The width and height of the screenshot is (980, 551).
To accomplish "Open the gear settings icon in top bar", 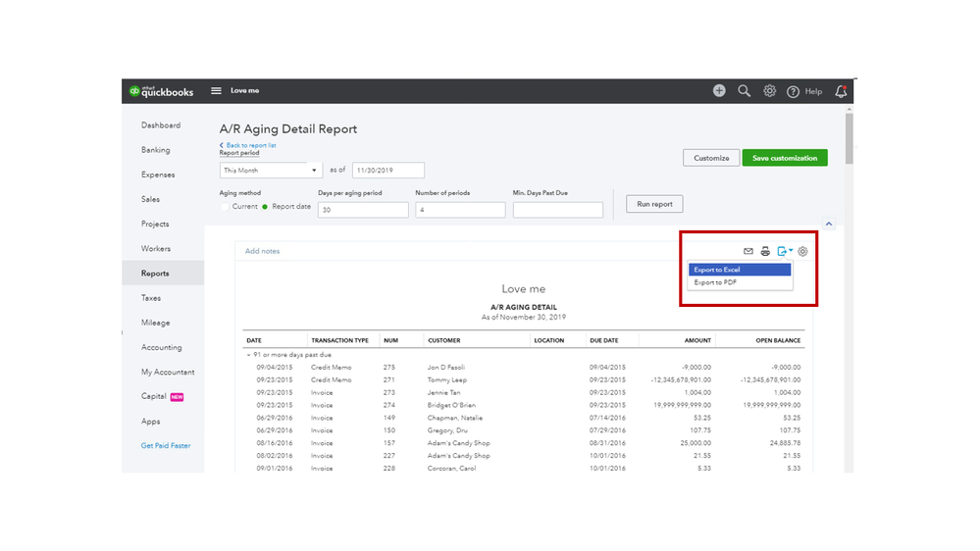I will coord(770,91).
